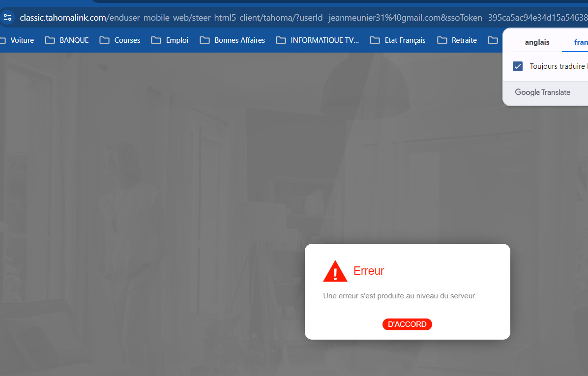Click the server error message text

399,296
